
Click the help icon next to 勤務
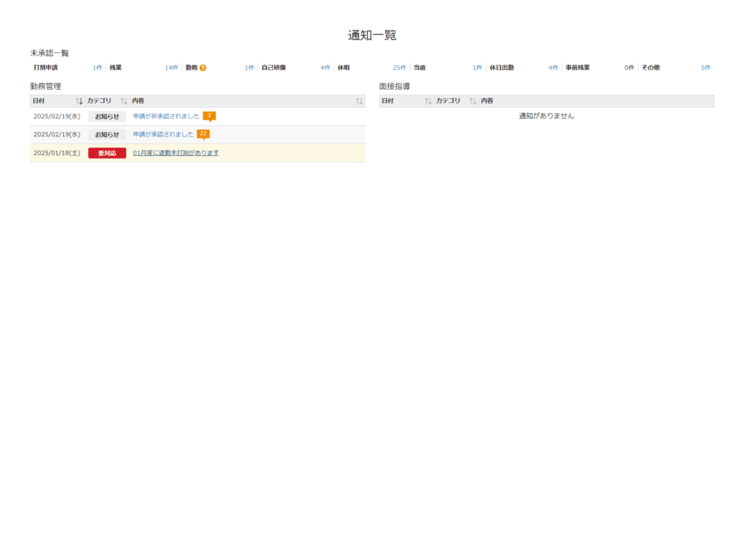click(x=203, y=68)
